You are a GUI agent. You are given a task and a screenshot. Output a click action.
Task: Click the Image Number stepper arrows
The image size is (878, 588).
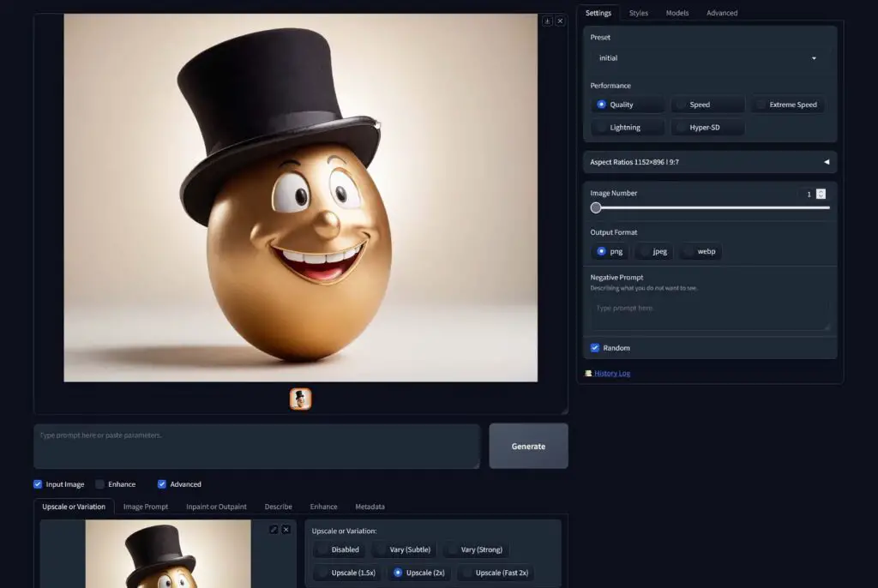pos(821,194)
